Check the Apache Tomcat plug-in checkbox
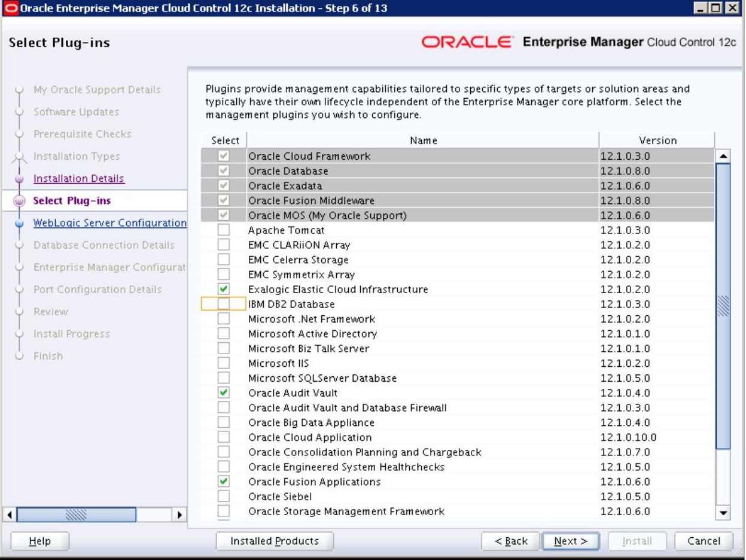The height and width of the screenshot is (560, 746). click(x=223, y=230)
